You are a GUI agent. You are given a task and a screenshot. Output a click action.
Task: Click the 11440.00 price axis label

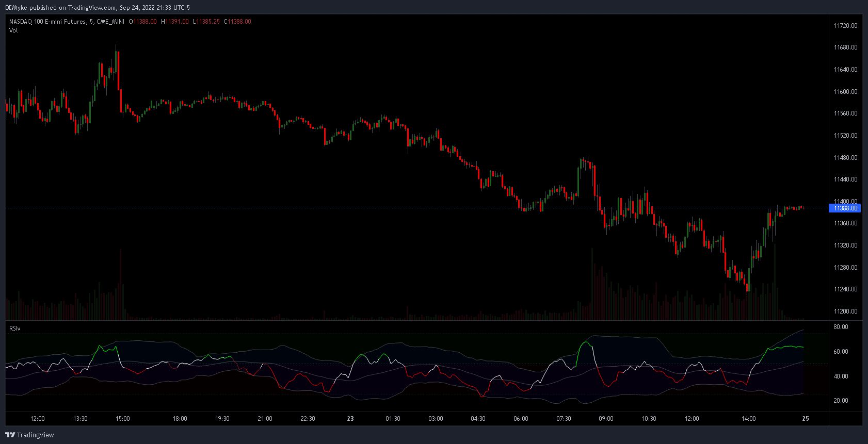tap(846, 179)
